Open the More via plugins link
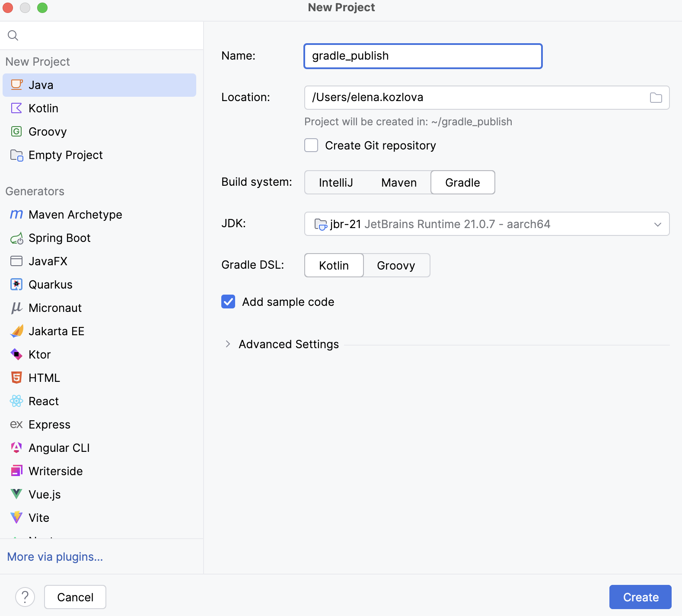Screen dimensions: 682x616 point(55,557)
